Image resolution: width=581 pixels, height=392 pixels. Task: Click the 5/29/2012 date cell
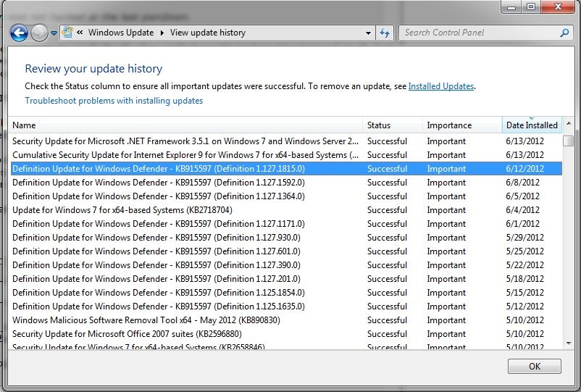tap(524, 238)
